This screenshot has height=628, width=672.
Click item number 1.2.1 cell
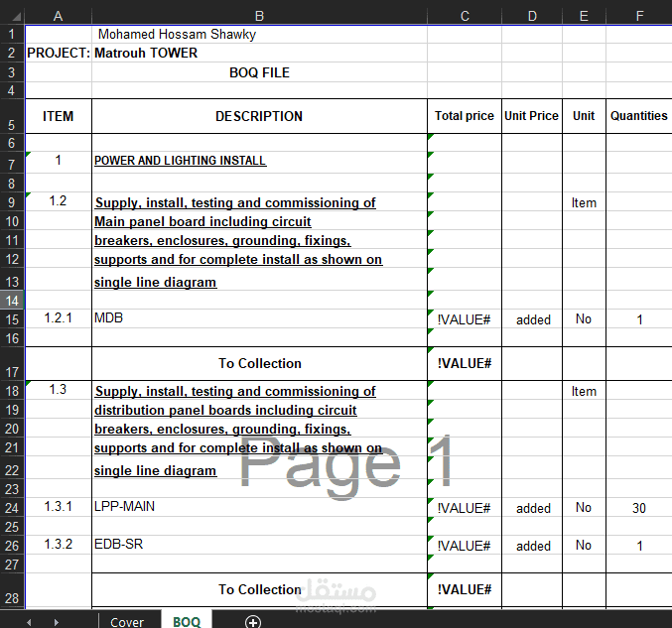(x=59, y=318)
